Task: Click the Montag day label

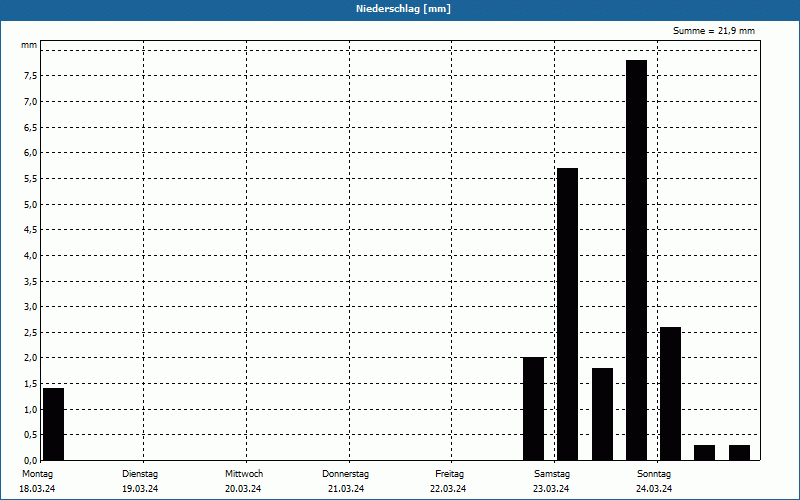Action: coord(37,474)
